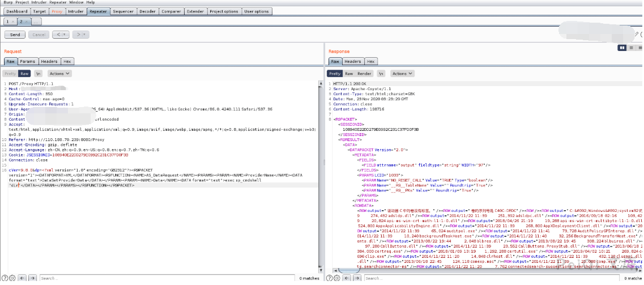
Task: Switch to side-by-side layout view
Action: coord(623,48)
